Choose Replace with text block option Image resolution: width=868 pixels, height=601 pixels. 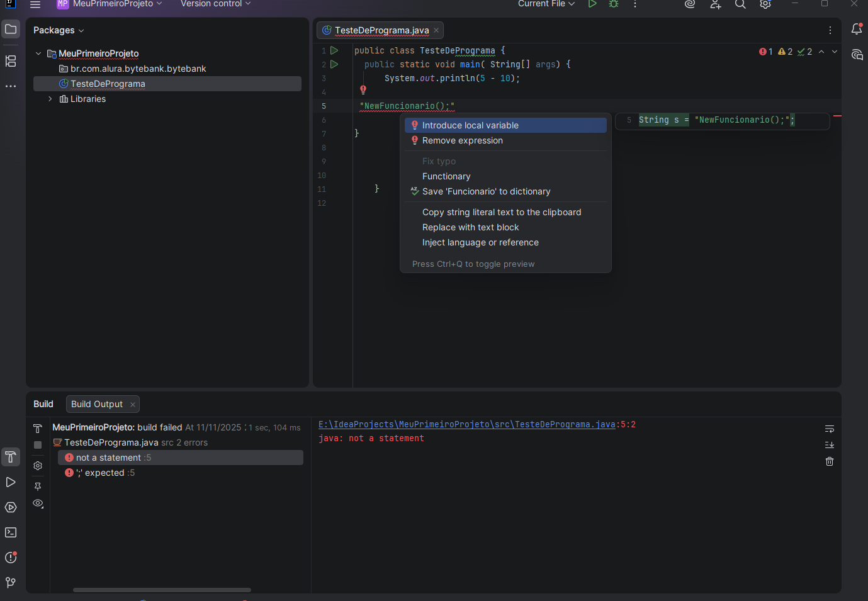(x=470, y=227)
